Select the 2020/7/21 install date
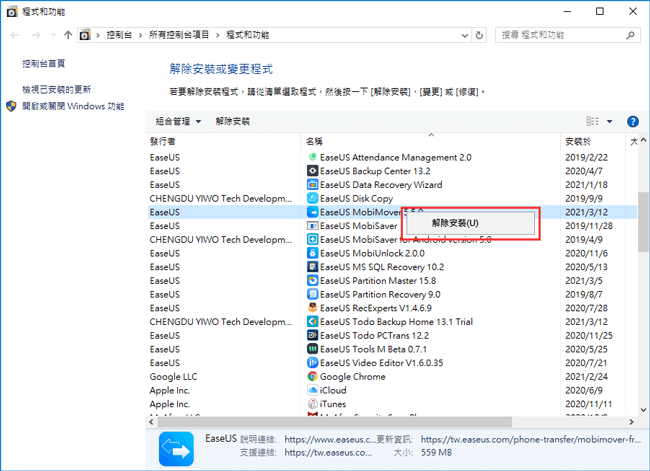 pyautogui.click(x=586, y=363)
